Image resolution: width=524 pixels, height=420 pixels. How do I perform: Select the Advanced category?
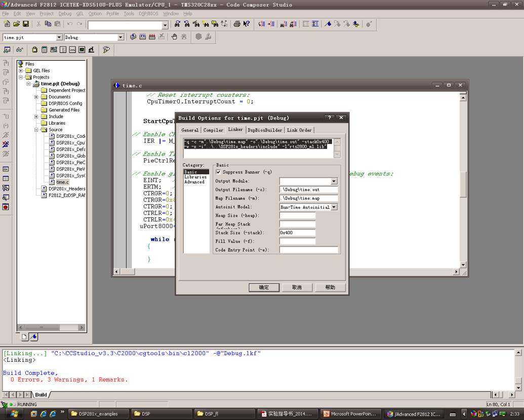tap(194, 182)
